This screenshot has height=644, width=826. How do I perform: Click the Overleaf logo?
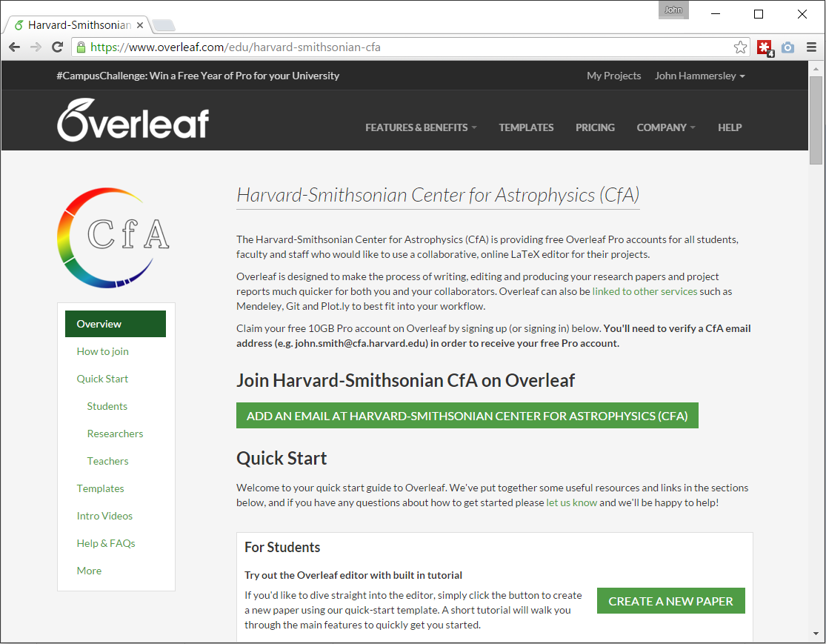133,121
